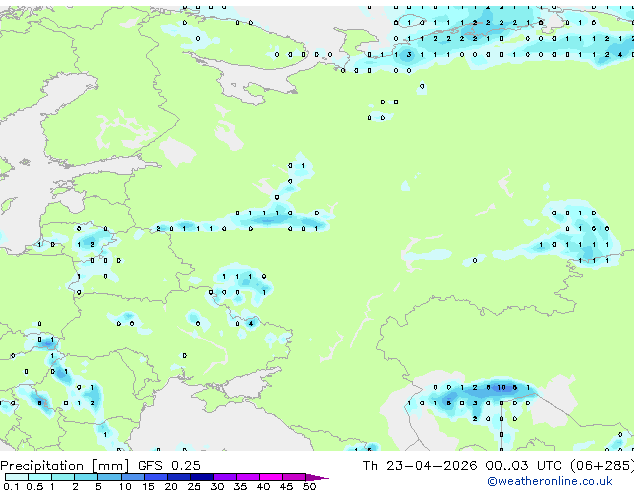Click the '(06+285)' forecast offset text
Viewport: 634px width, 490px height.
(x=602, y=466)
